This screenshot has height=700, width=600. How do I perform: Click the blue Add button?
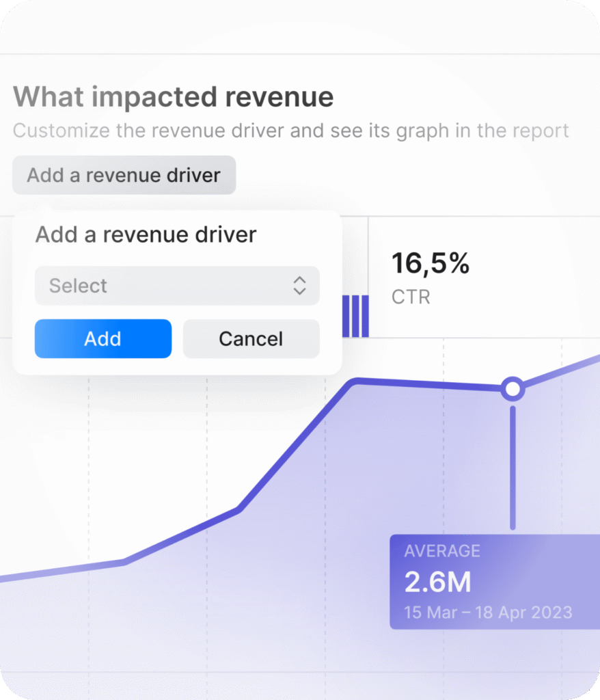click(103, 339)
